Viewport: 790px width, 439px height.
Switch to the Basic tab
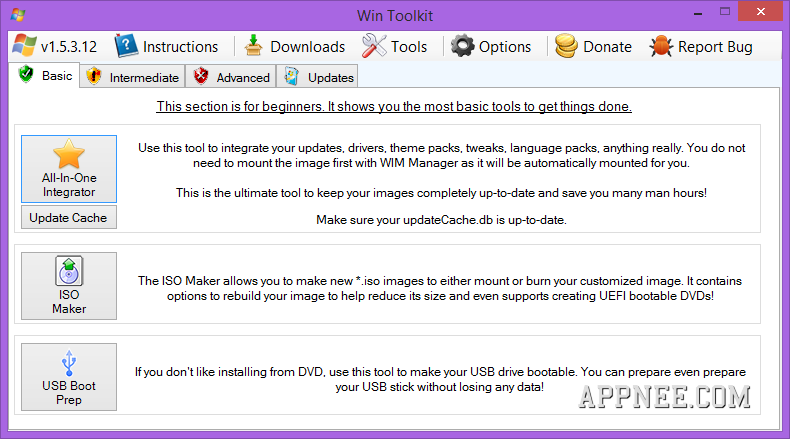tap(44, 76)
